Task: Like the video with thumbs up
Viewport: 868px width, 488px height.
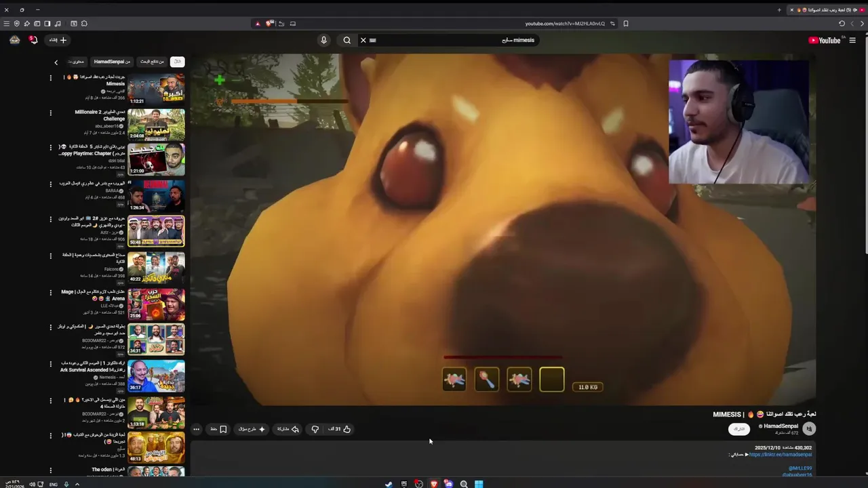Action: point(340,429)
